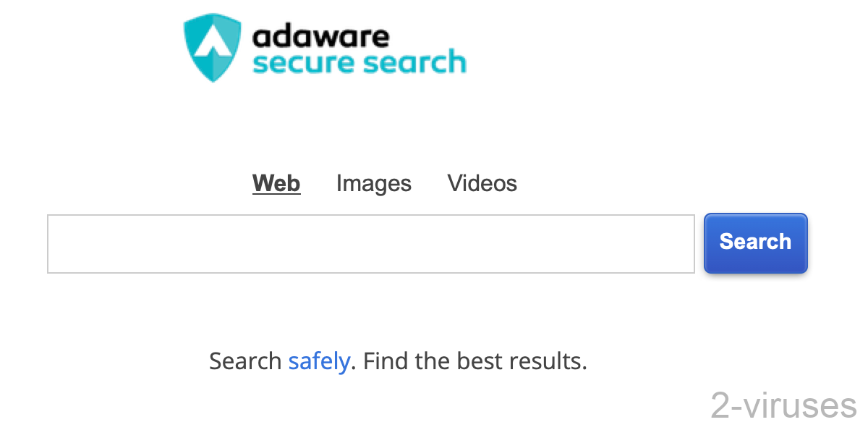Follow the blue safely link
868x430 pixels.
click(319, 361)
